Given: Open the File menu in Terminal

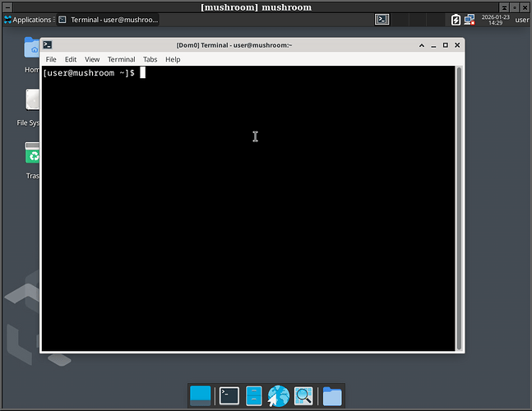Looking at the screenshot, I should (51, 59).
